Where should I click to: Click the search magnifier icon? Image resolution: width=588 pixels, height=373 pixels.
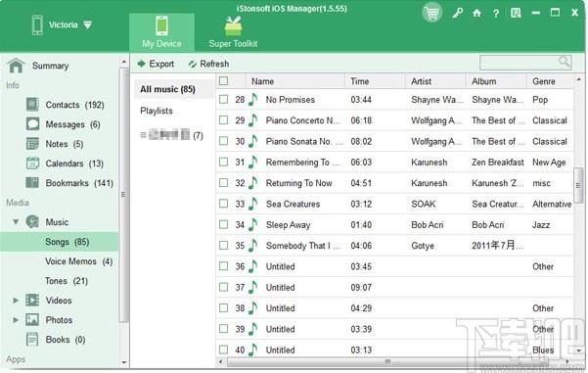pyautogui.click(x=564, y=62)
